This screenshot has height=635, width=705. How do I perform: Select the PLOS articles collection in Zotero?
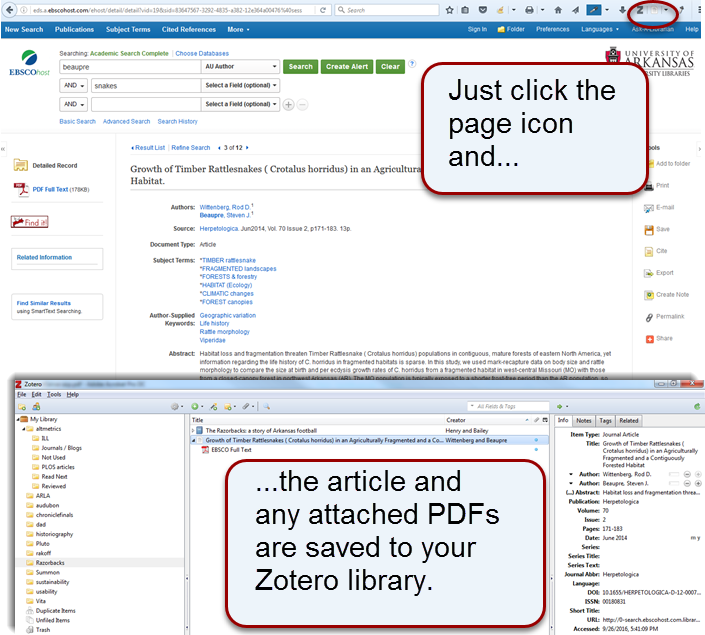point(58,467)
